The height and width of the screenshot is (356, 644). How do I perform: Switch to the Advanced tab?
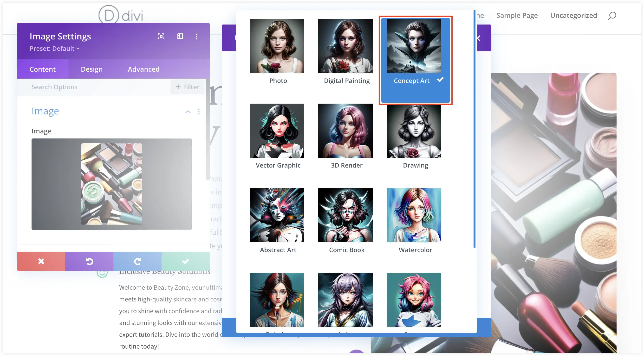pos(143,69)
